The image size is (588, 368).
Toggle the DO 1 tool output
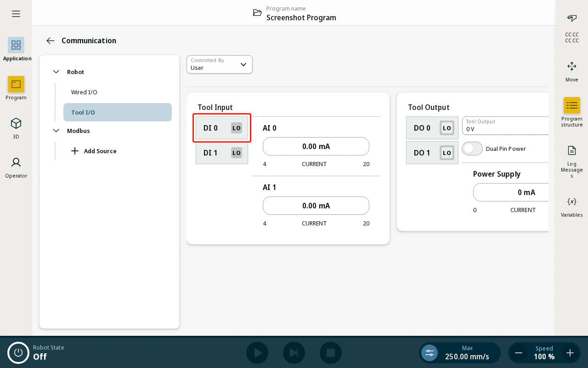tap(432, 153)
